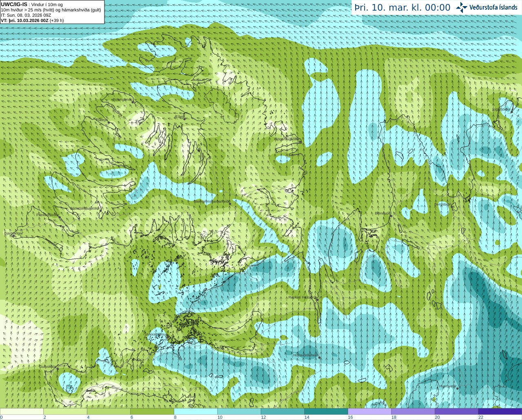Click the station dot at Blönduós
The width and height of the screenshot is (522, 420).
pyautogui.click(x=391, y=216)
